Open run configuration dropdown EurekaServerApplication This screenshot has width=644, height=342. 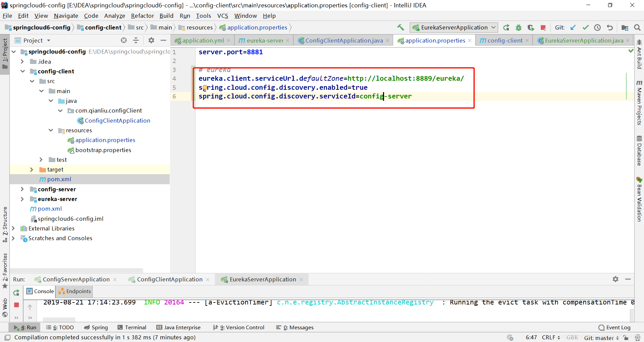[x=453, y=27]
